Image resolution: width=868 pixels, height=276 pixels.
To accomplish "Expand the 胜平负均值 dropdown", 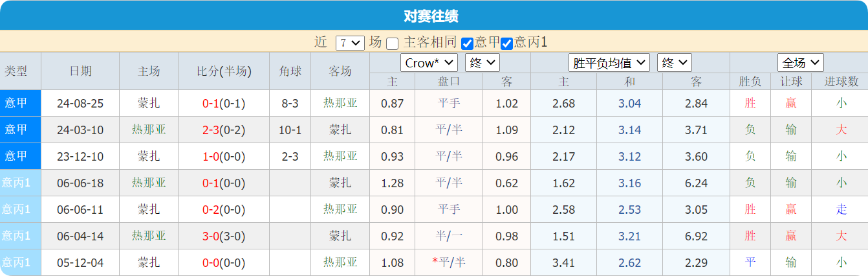I will [609, 63].
